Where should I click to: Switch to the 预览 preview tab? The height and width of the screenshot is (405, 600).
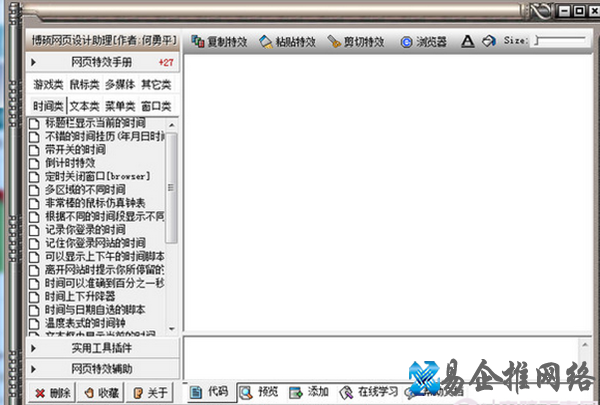(260, 392)
